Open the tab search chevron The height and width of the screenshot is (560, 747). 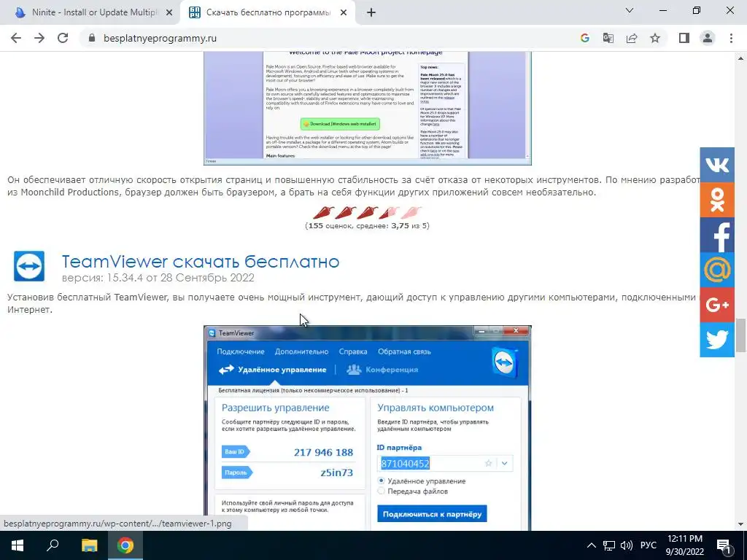click(630, 10)
